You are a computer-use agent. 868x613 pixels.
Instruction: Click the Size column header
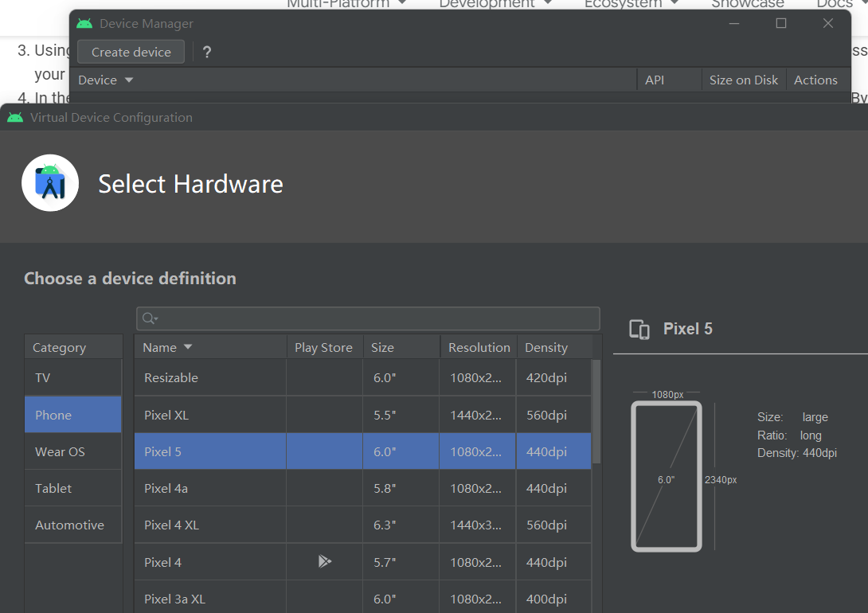click(401, 347)
